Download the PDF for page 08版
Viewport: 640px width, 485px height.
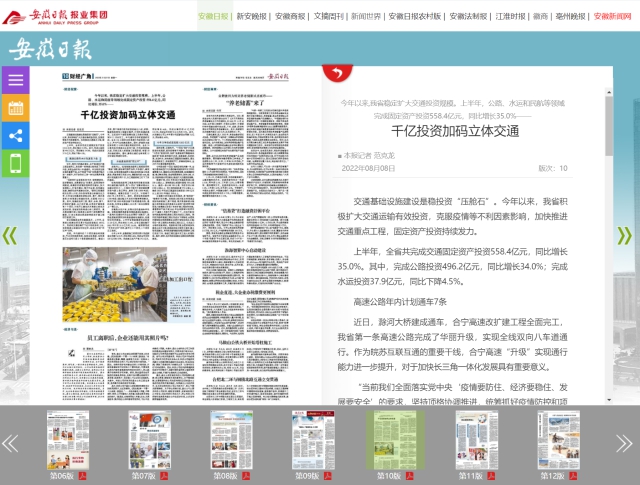point(246,476)
